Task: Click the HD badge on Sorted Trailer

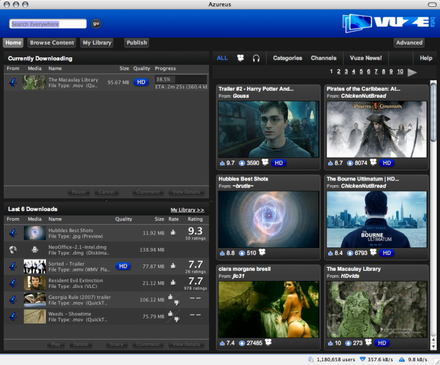Action: (123, 266)
